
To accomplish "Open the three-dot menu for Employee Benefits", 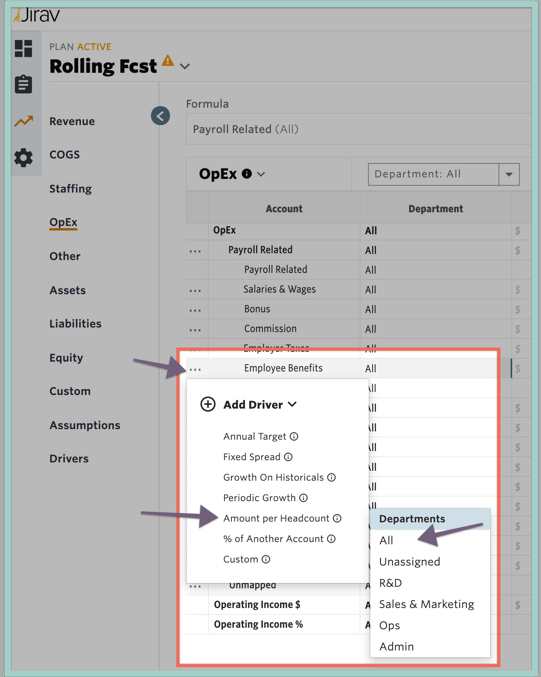I will [195, 369].
